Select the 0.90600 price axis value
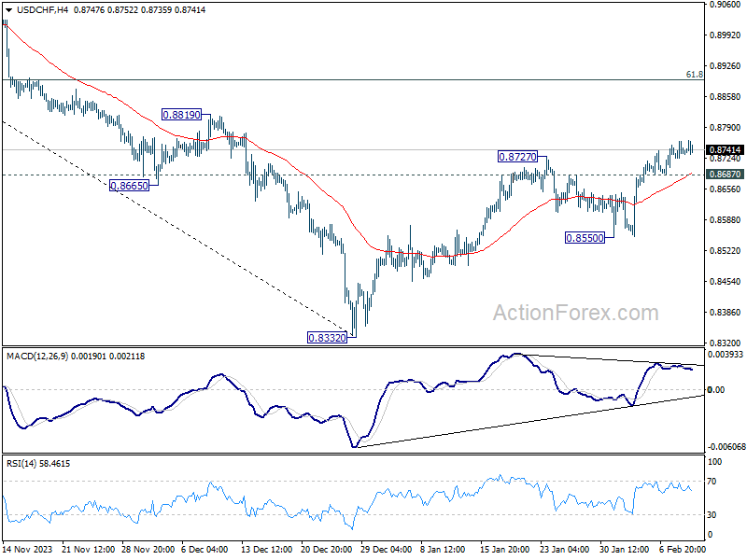 click(726, 5)
